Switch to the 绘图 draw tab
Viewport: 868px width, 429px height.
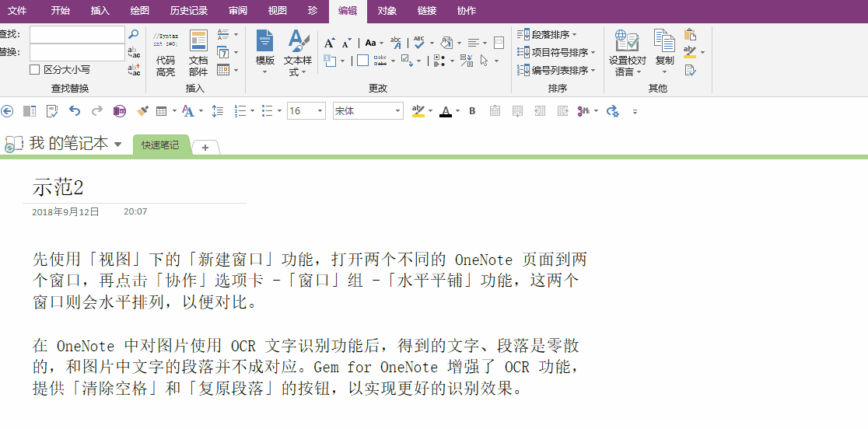(x=140, y=11)
